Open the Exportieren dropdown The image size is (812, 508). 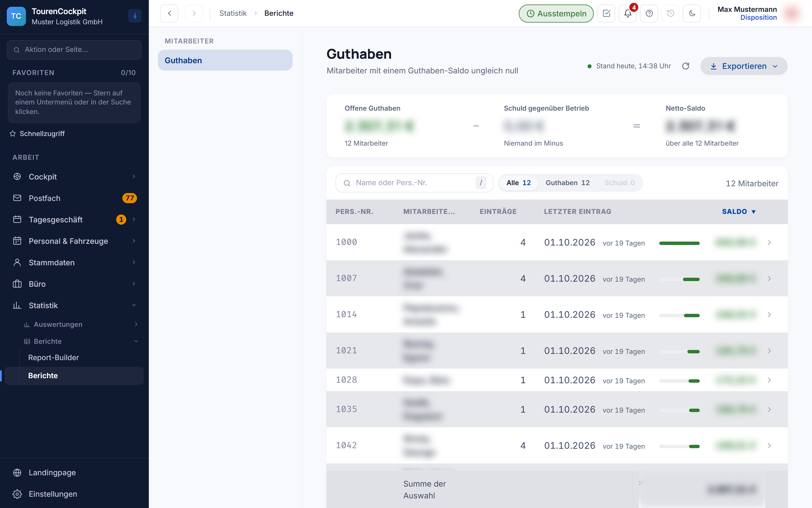point(743,66)
